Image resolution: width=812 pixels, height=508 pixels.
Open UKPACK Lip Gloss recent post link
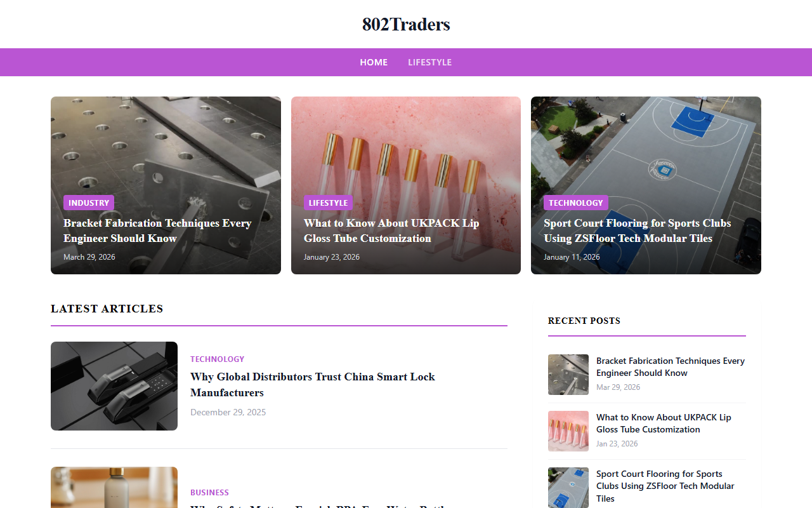pyautogui.click(x=664, y=424)
